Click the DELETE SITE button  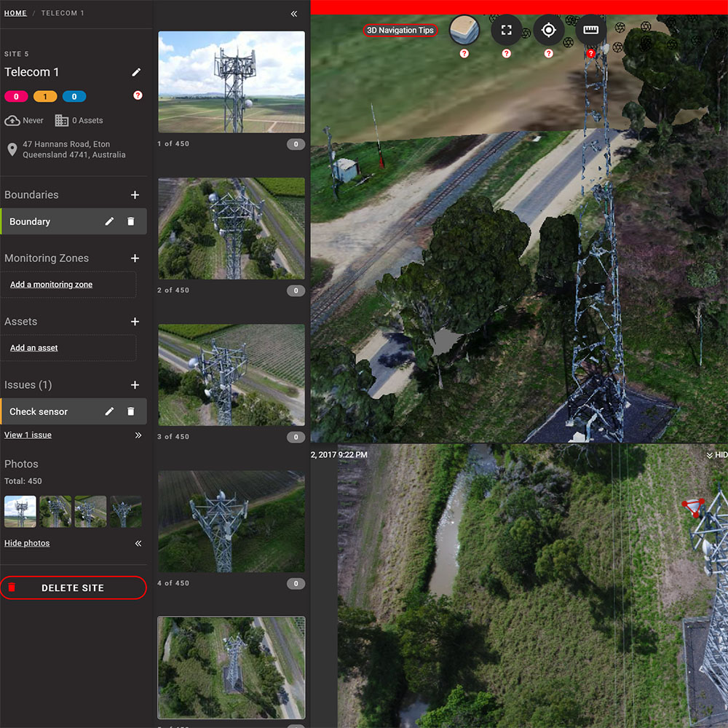click(74, 587)
